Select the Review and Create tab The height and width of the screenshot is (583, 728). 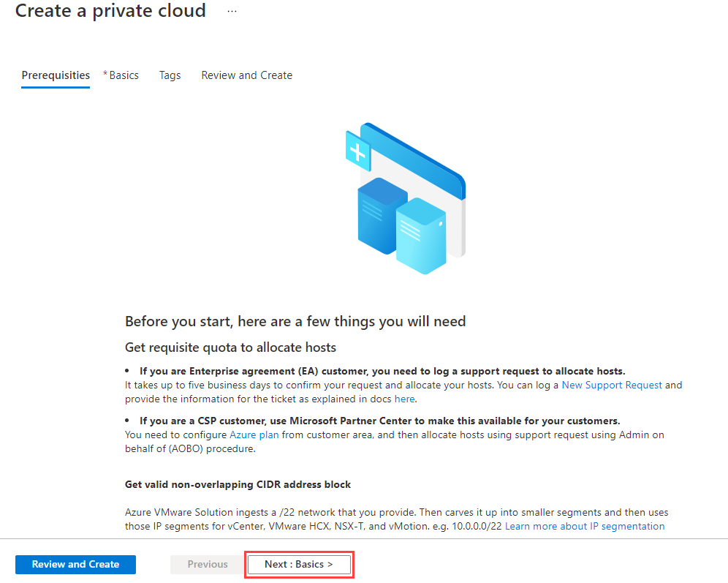click(x=246, y=75)
